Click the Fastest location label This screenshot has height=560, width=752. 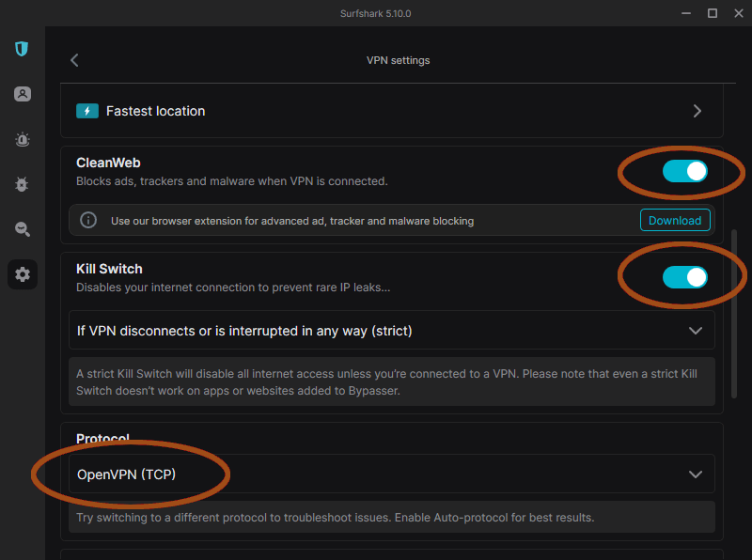pyautogui.click(x=155, y=111)
